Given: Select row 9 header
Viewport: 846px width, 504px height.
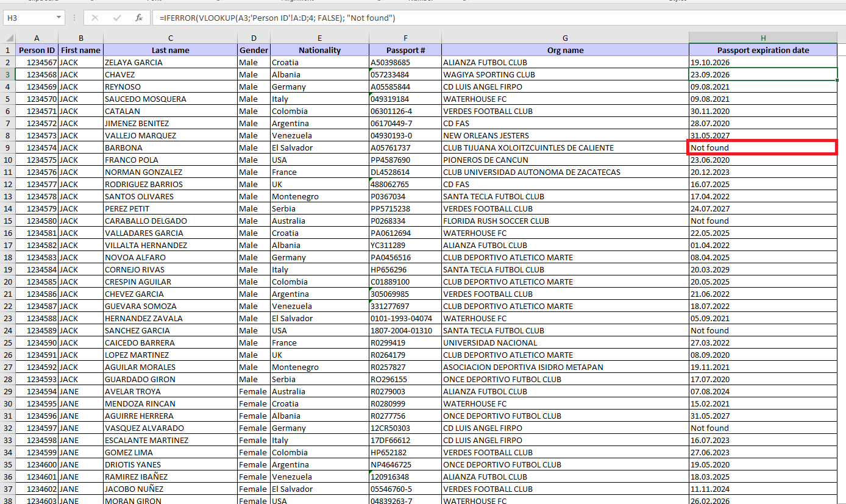Looking at the screenshot, I should [x=8, y=147].
